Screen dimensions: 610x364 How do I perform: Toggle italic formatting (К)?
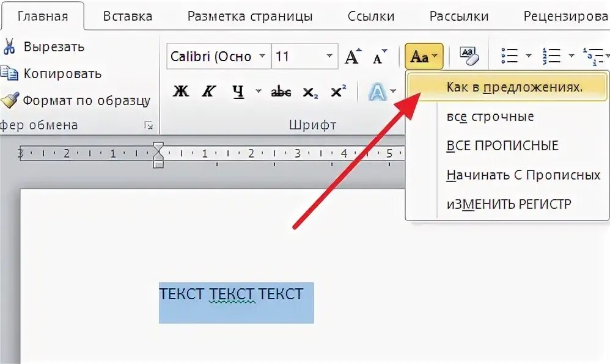pyautogui.click(x=208, y=92)
